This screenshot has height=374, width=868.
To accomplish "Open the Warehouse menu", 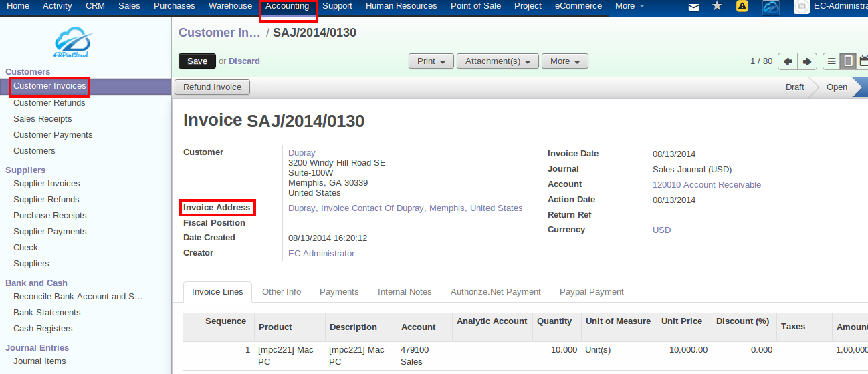I will [230, 6].
